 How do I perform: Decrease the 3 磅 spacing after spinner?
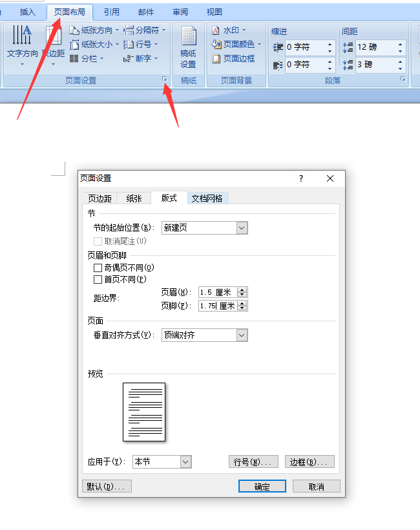401,69
